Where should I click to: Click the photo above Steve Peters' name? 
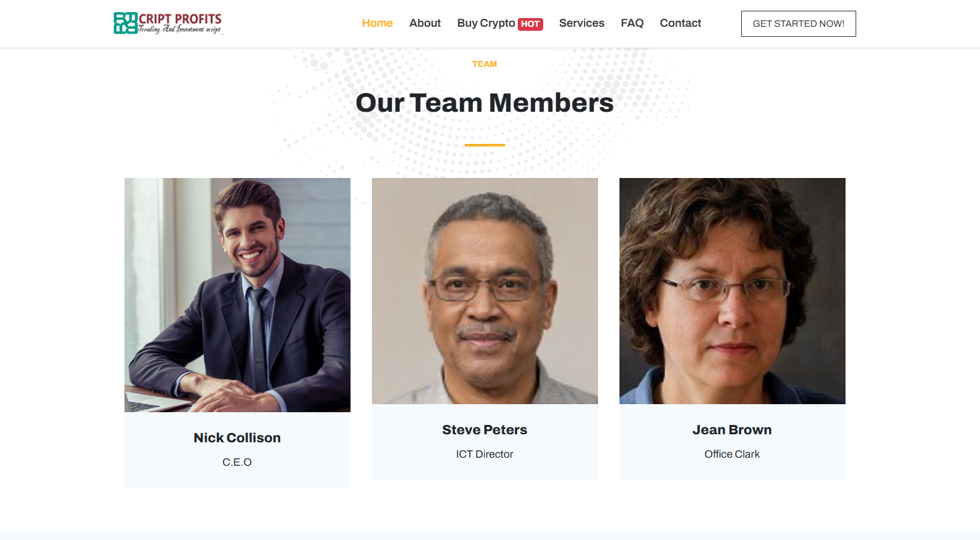click(485, 291)
